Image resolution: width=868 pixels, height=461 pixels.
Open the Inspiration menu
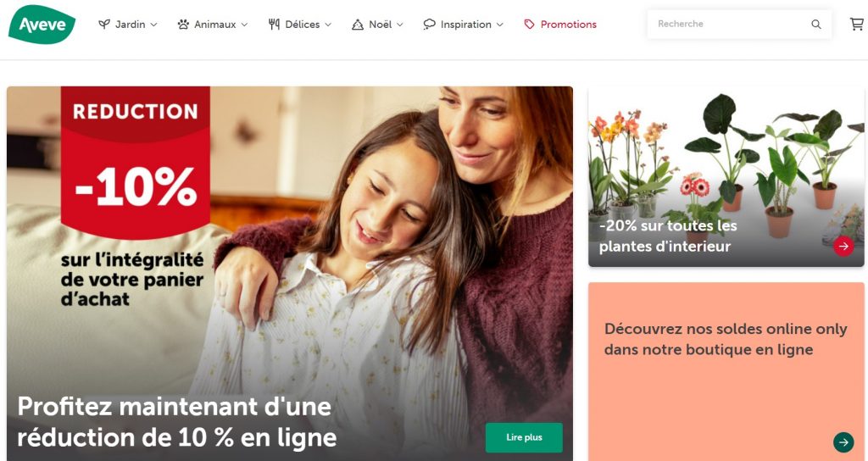(464, 25)
